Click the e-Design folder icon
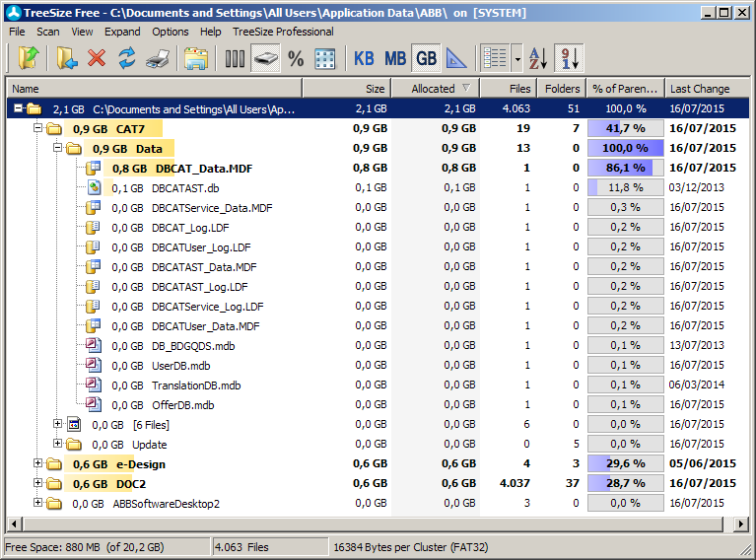The image size is (756, 560). (x=54, y=464)
